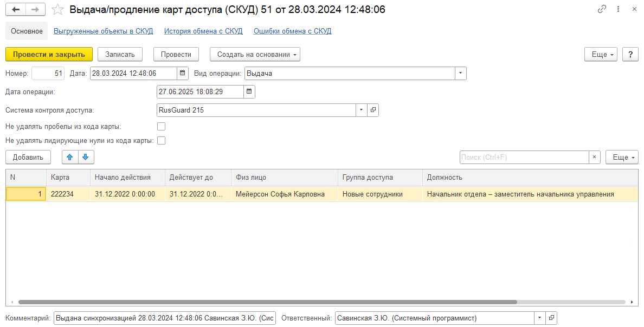The height and width of the screenshot is (327, 644).
Task: Select the Должность cell 'Начальник отдела – заместитель…'
Action: pos(530,194)
